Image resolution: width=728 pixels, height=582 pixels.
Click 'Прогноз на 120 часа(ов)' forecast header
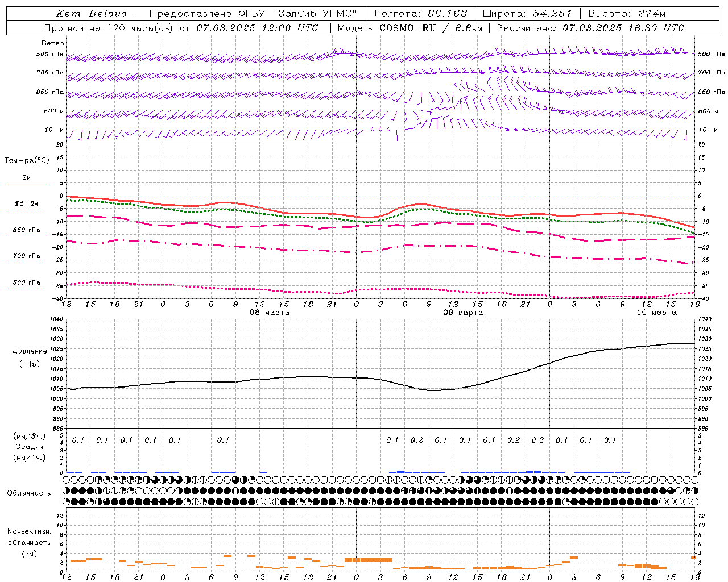109,28
